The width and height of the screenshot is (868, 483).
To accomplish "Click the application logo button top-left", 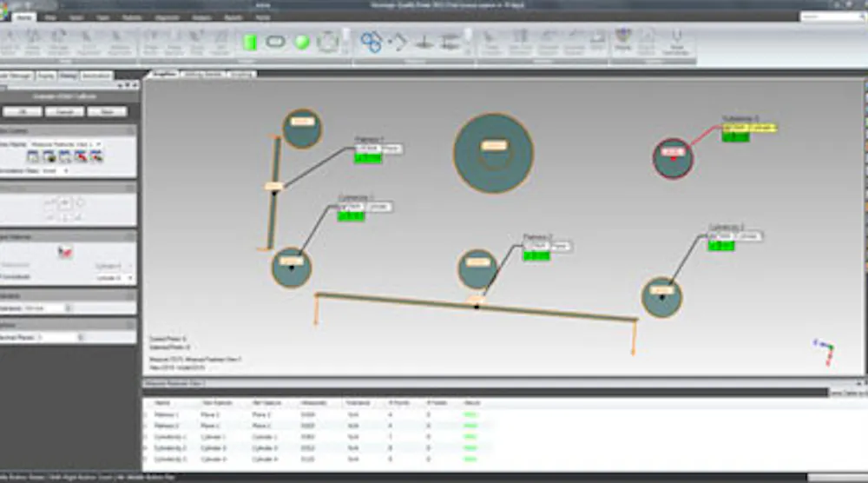I will 3,12.
